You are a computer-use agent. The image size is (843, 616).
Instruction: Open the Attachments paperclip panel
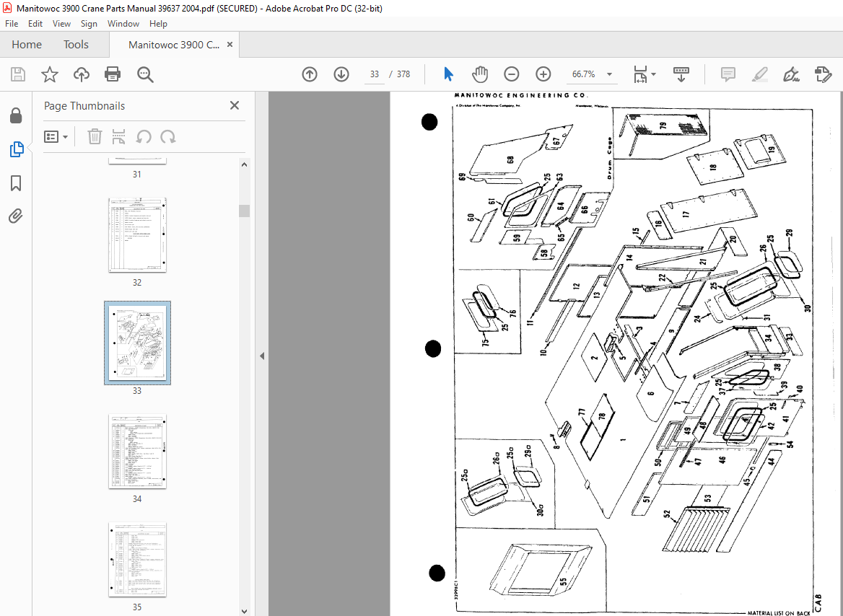pyautogui.click(x=16, y=216)
